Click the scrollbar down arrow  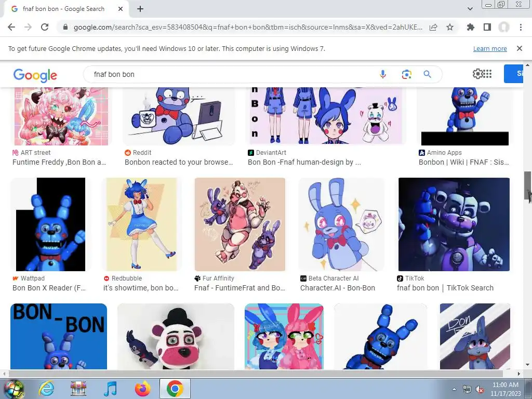[528, 365]
